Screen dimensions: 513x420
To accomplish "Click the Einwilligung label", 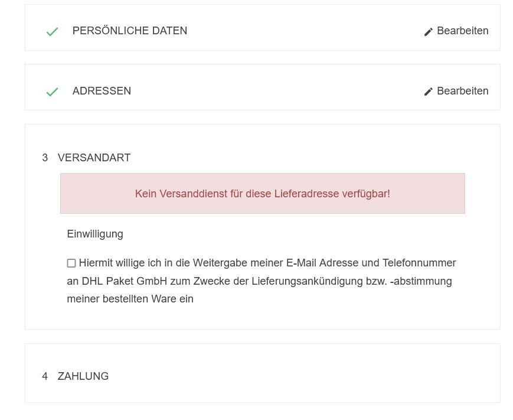I will (x=95, y=234).
